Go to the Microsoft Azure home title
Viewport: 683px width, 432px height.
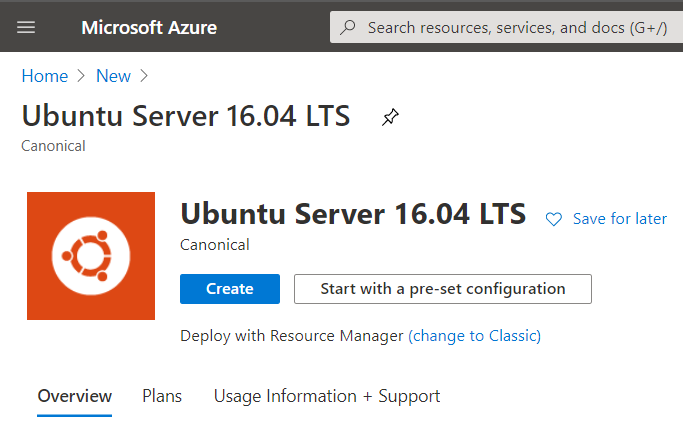[x=148, y=27]
